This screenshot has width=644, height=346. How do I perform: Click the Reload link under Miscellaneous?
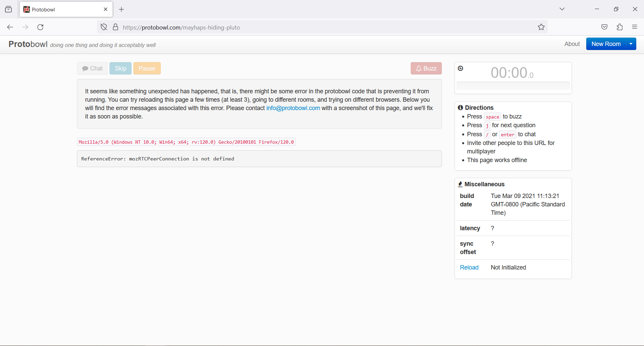coord(469,267)
